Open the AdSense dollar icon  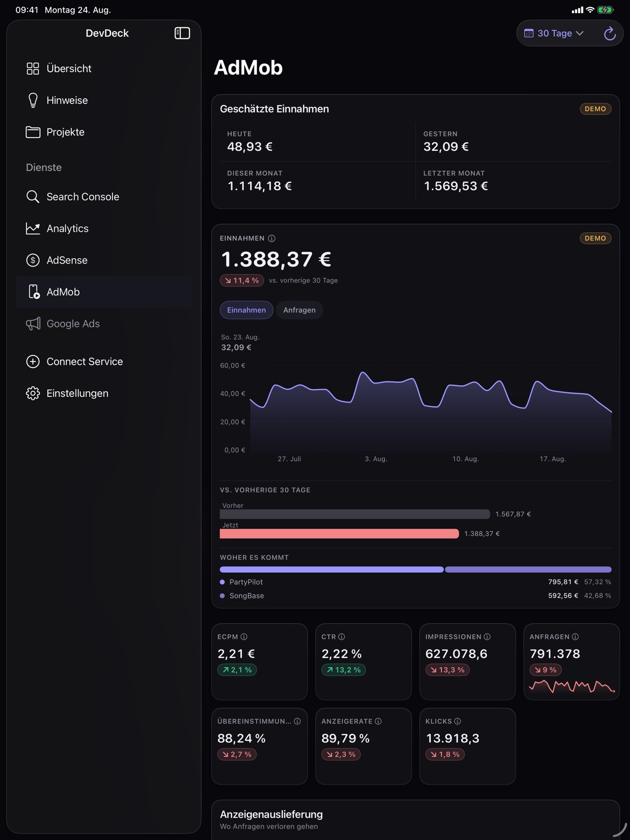point(33,260)
